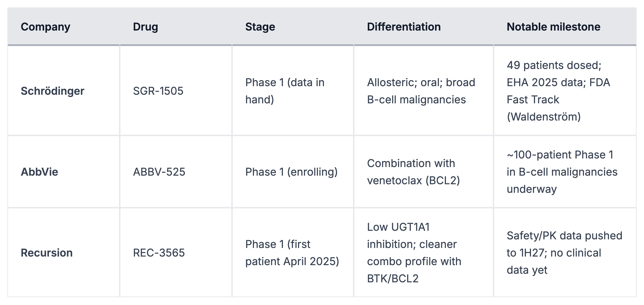Click the Differentiation column header

404,27
